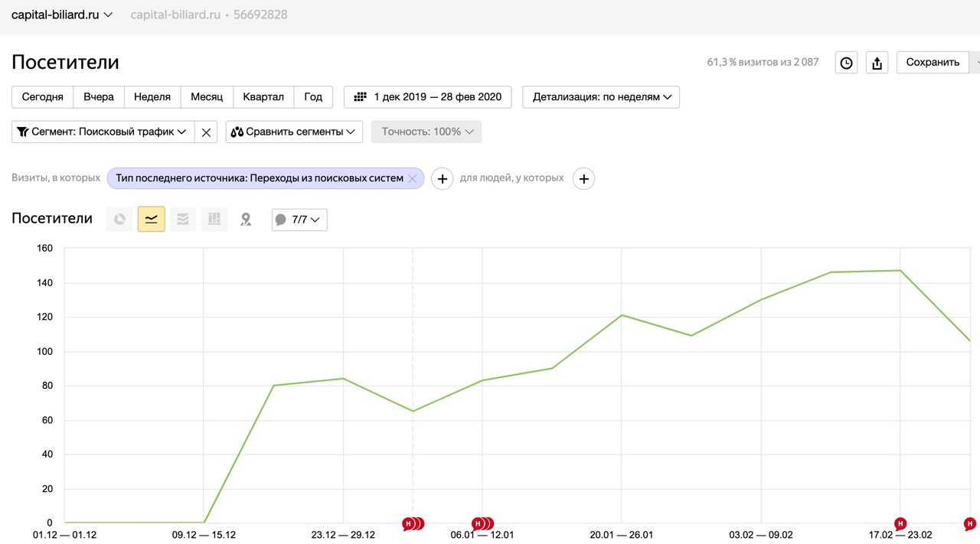980x544 pixels.
Task: Open the 7/7 chart notes dropdown
Action: [299, 220]
